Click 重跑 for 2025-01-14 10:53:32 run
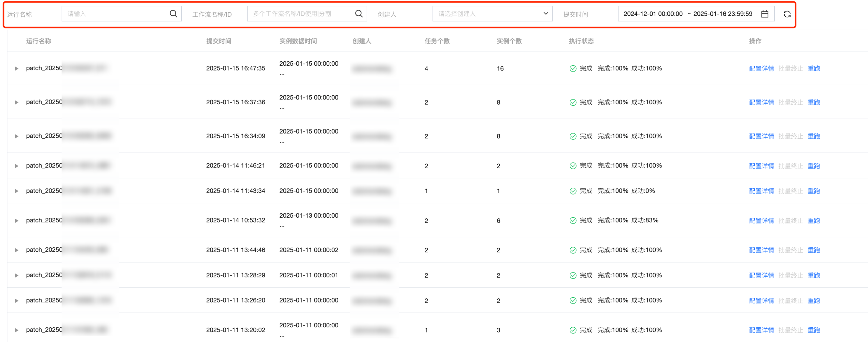This screenshot has height=342, width=868. [x=813, y=221]
